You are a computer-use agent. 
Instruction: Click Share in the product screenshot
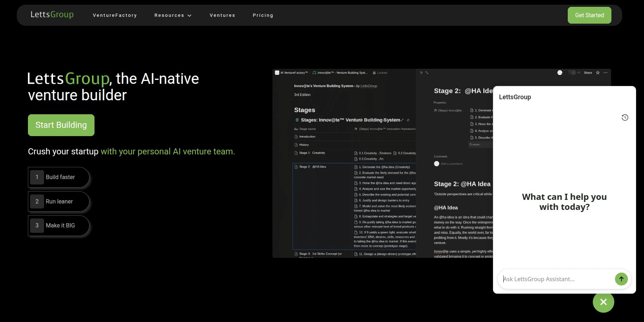pyautogui.click(x=588, y=73)
